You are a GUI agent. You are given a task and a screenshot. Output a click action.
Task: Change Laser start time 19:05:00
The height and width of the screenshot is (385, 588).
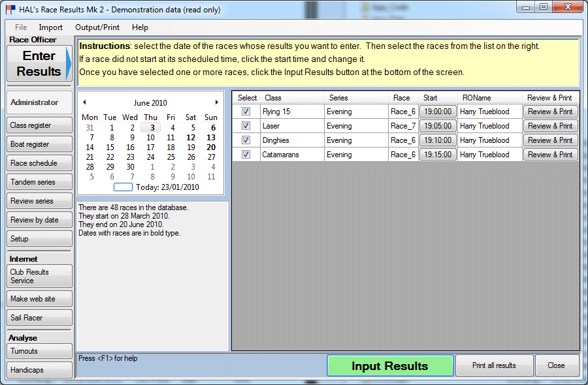coord(438,125)
